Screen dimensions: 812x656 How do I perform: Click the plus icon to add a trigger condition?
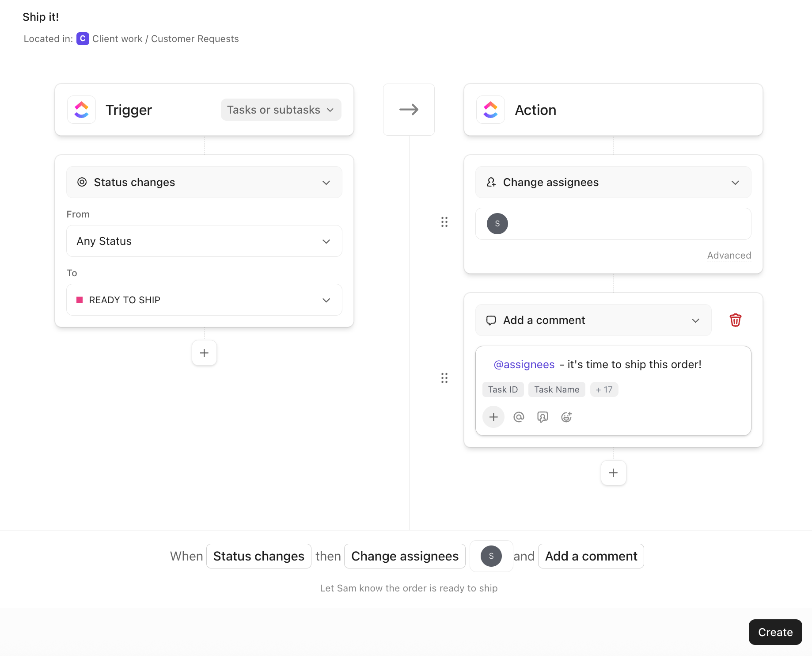(204, 352)
